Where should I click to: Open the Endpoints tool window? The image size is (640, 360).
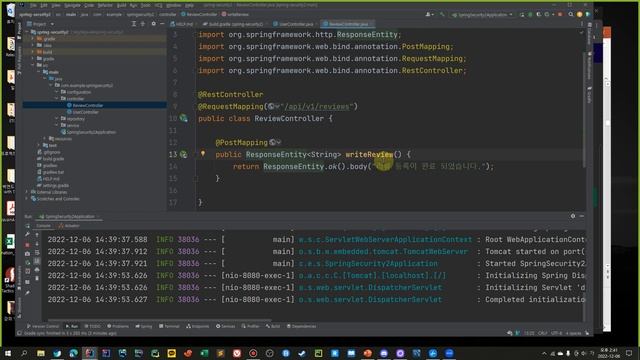198,326
